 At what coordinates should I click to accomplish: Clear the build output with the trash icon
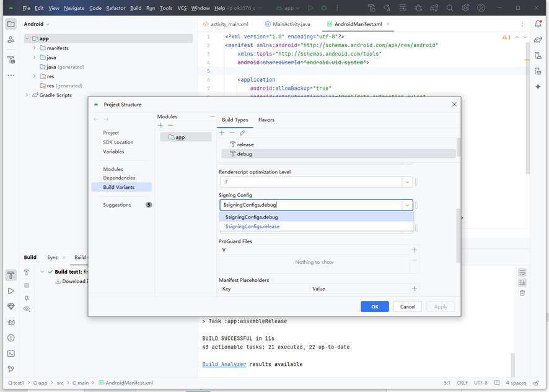click(x=522, y=293)
